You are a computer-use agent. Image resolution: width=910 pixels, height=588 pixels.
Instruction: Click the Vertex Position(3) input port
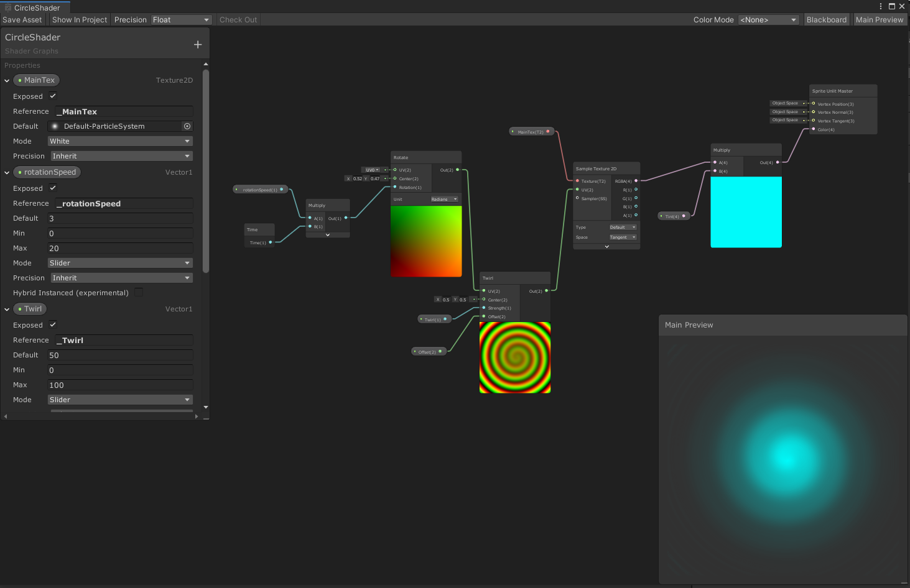pos(814,104)
